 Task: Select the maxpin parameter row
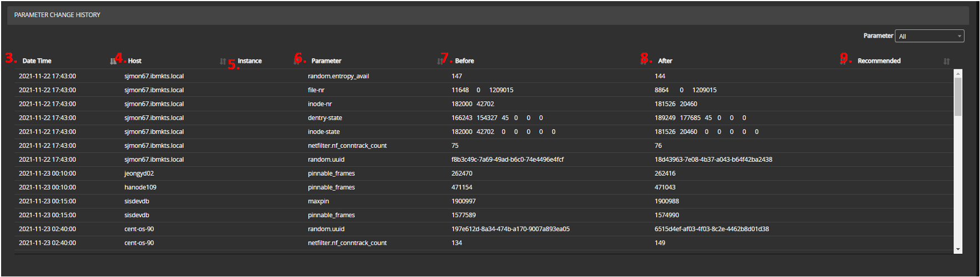[x=318, y=201]
